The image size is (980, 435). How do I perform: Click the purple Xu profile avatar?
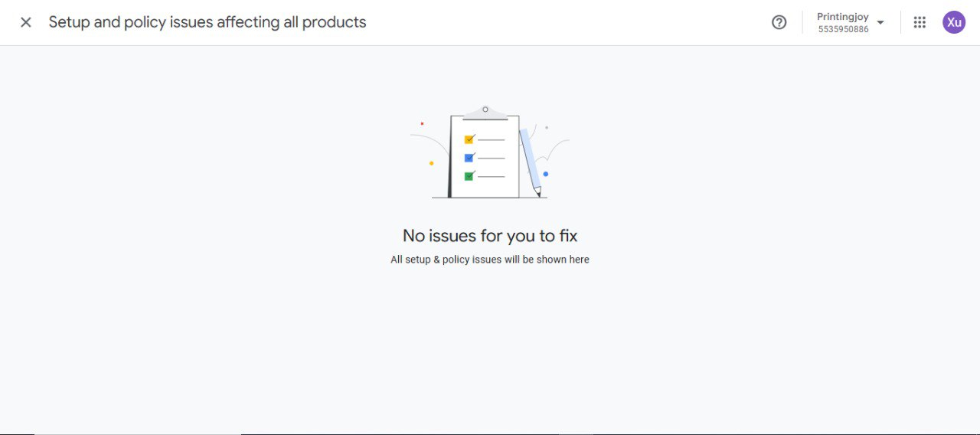tap(954, 22)
